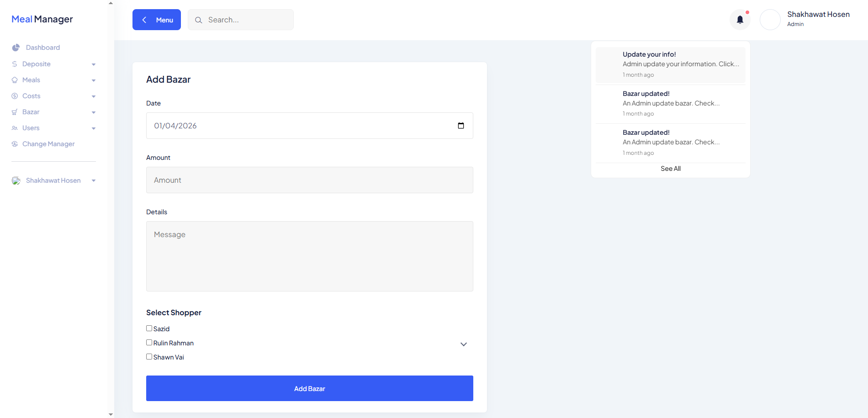This screenshot has height=418, width=868.
Task: Click the user avatar in header
Action: tap(770, 20)
